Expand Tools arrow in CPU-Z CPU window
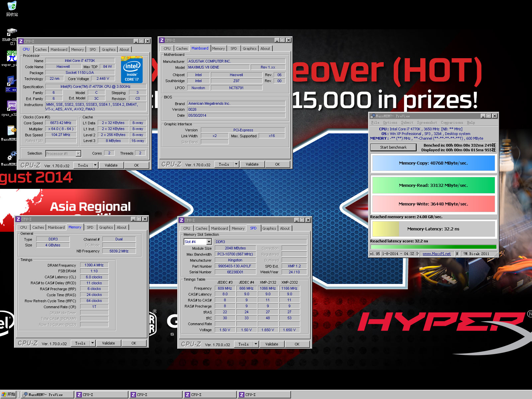The image size is (532, 399). pos(95,165)
